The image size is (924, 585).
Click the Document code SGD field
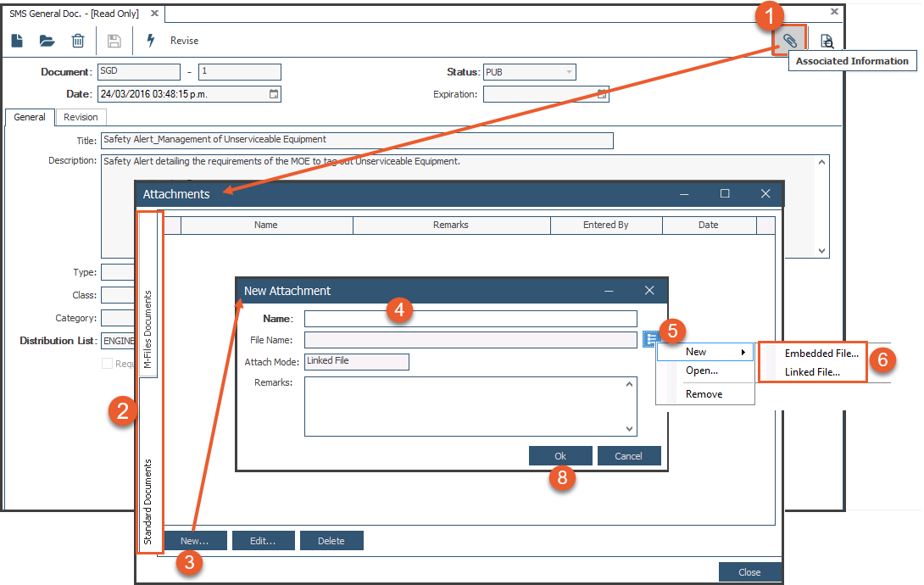[x=138, y=72]
